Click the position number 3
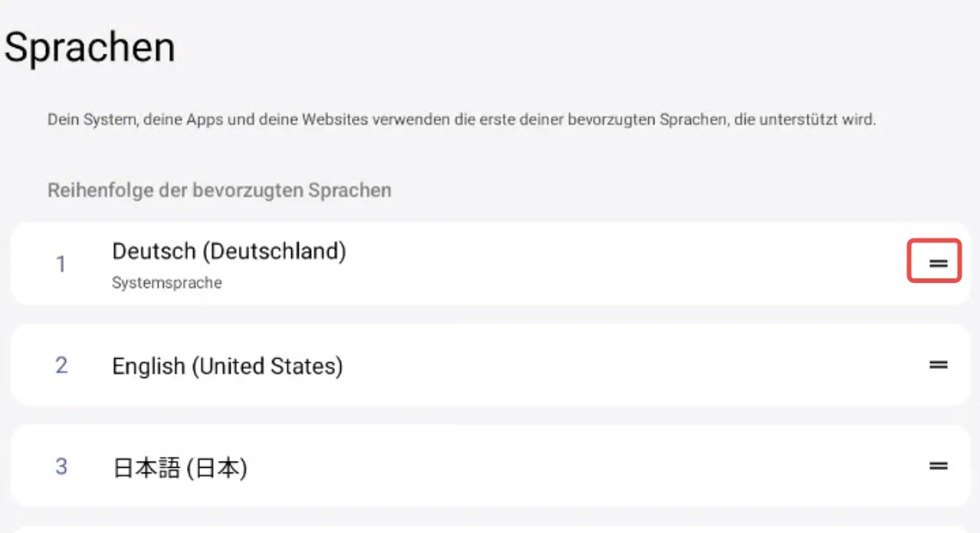 (x=61, y=466)
